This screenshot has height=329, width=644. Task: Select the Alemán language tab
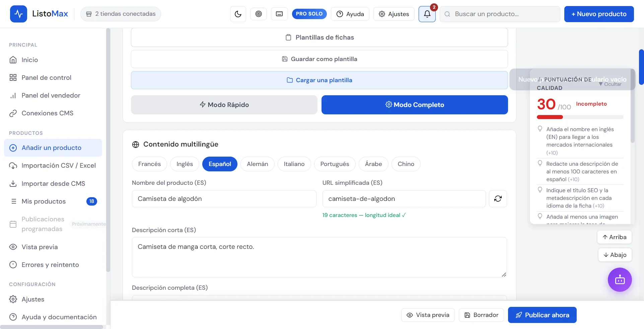pos(258,164)
